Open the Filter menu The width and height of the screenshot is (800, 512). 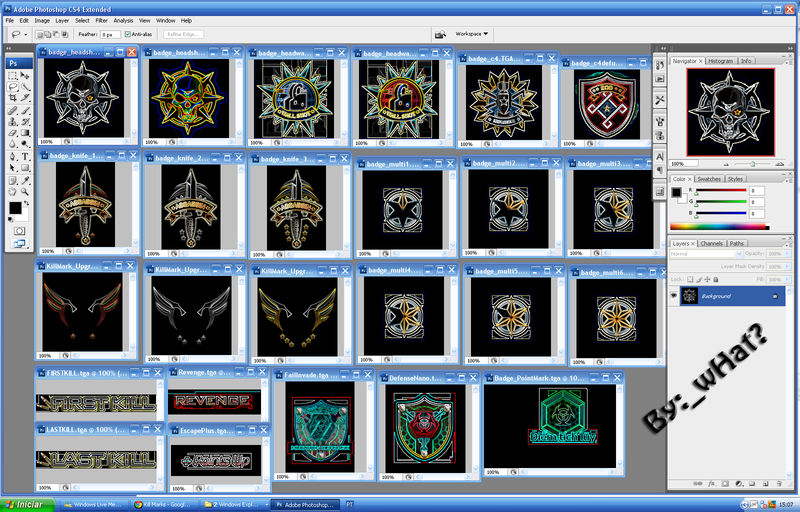coord(102,21)
